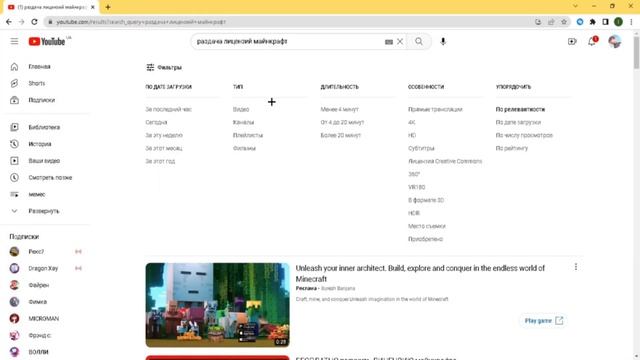
Task: Filter by За последний час
Action: [x=169, y=109]
